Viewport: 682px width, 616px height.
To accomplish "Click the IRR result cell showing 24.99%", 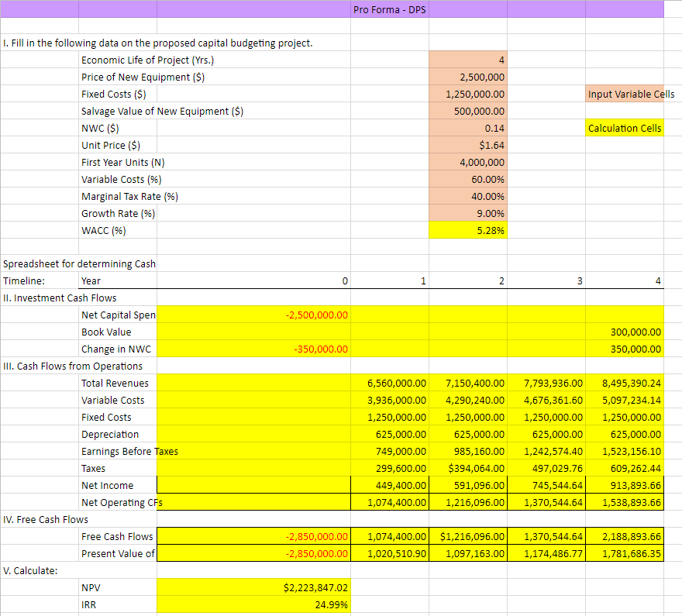I will (254, 605).
